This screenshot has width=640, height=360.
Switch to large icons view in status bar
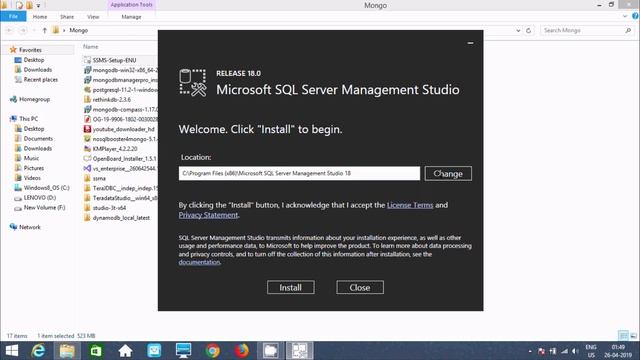point(633,336)
